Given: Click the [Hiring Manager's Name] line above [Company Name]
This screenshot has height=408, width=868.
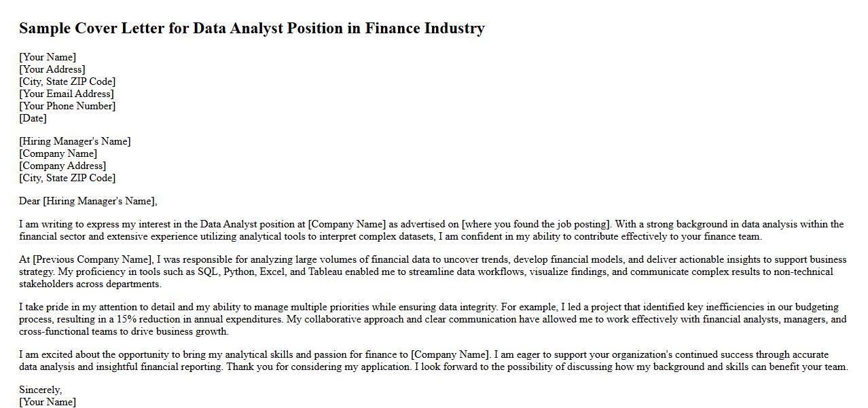Looking at the screenshot, I should pyautogui.click(x=75, y=141).
